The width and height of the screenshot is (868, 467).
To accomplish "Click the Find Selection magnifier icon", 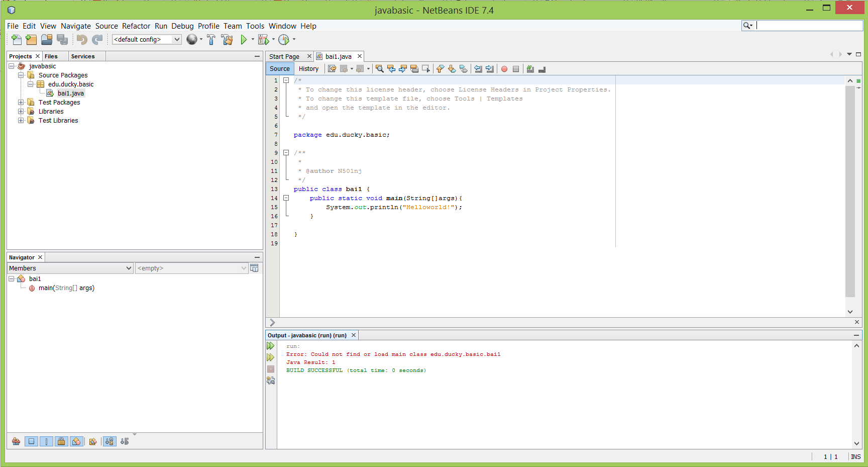I will (380, 69).
